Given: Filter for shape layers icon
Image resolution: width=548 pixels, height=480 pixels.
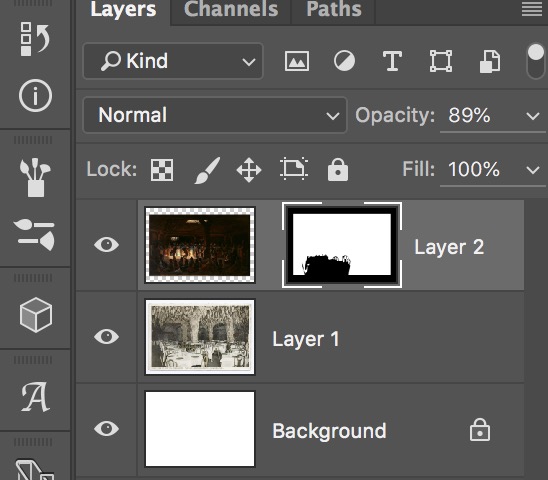Looking at the screenshot, I should 441,62.
